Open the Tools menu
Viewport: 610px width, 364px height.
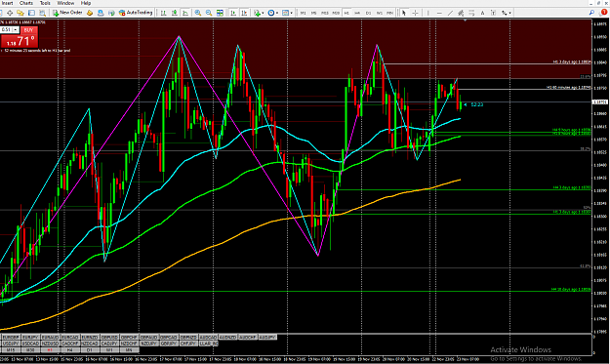(45, 3)
